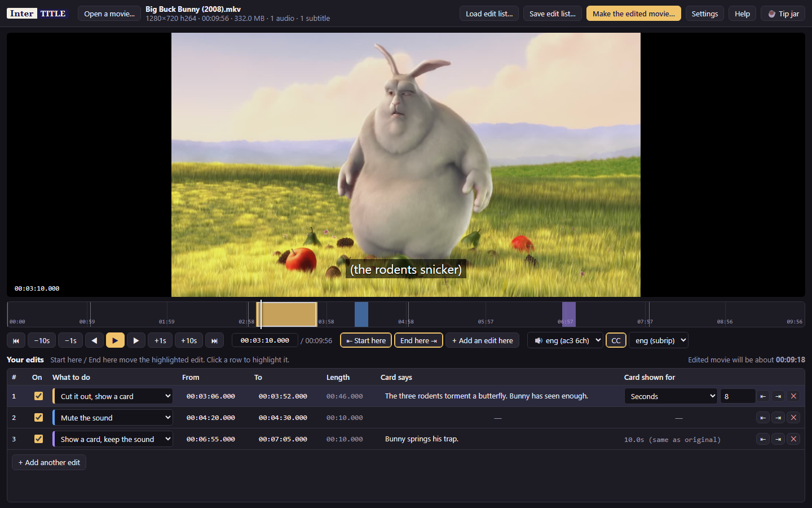Image resolution: width=812 pixels, height=508 pixels.
Task: Click To time 00:04:30.000
Action: tap(283, 418)
